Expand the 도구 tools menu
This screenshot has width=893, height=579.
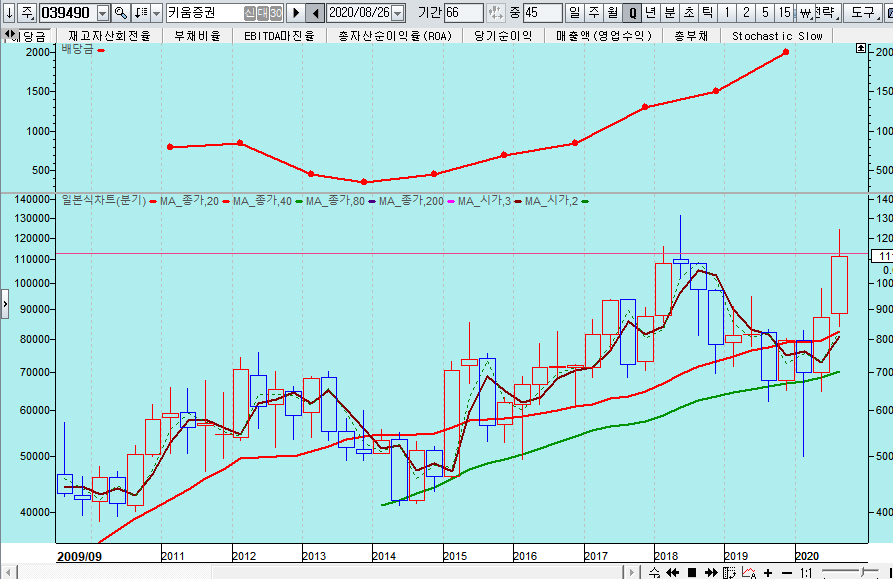pos(860,13)
